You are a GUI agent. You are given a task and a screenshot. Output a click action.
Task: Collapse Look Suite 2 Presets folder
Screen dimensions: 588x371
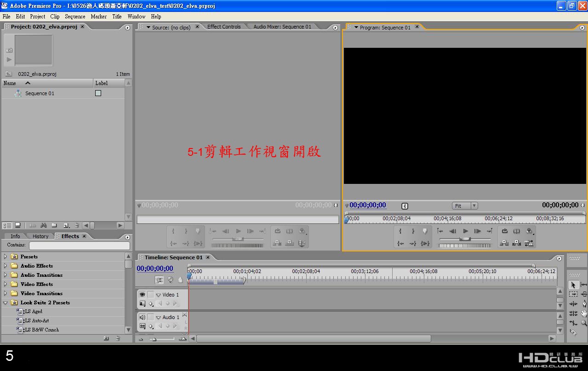6,303
